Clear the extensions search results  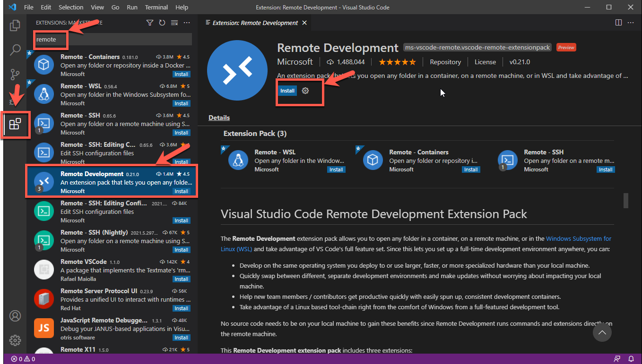tap(174, 23)
